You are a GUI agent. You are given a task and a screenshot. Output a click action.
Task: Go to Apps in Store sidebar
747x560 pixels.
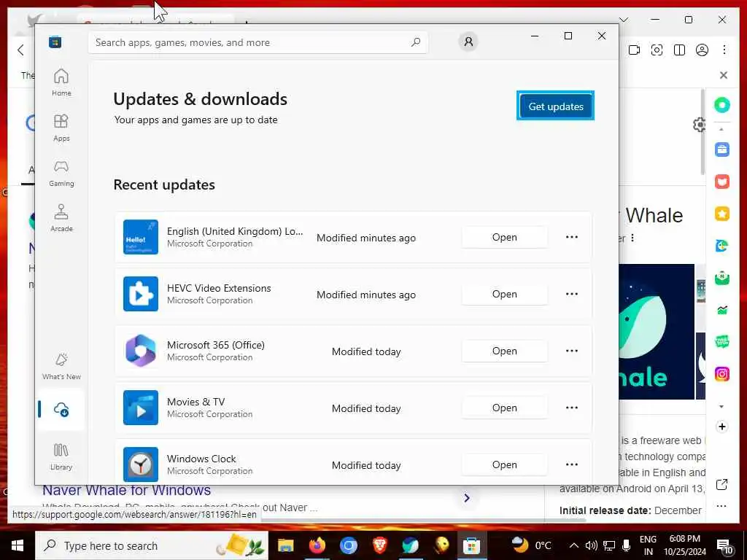(61, 128)
